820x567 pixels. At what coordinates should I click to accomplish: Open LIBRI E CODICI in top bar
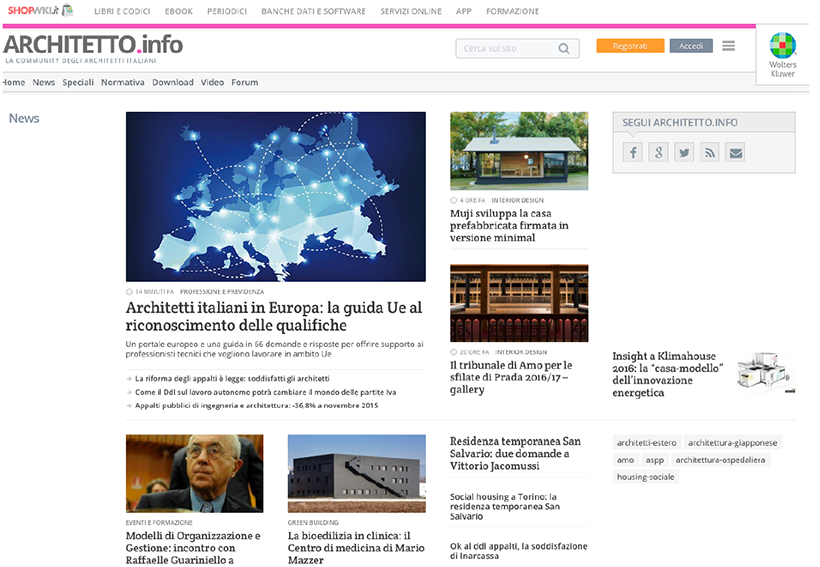point(122,11)
